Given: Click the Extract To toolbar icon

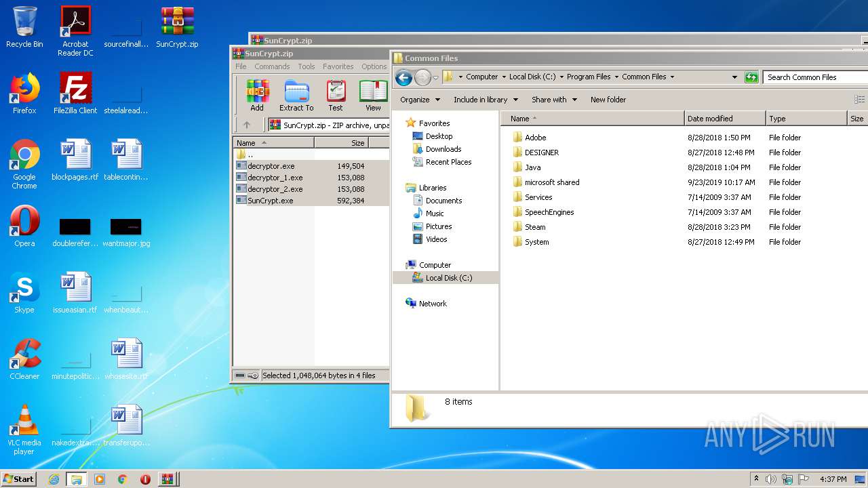Looking at the screenshot, I should coord(296,95).
